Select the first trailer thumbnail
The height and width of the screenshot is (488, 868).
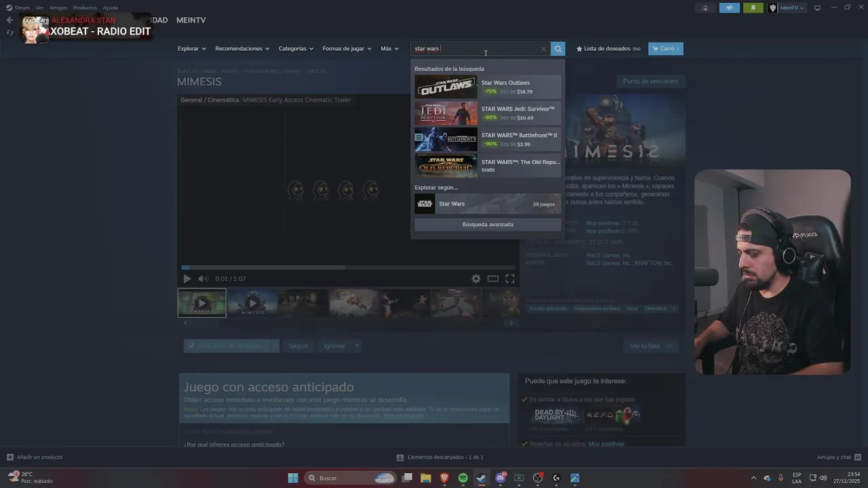pos(201,303)
